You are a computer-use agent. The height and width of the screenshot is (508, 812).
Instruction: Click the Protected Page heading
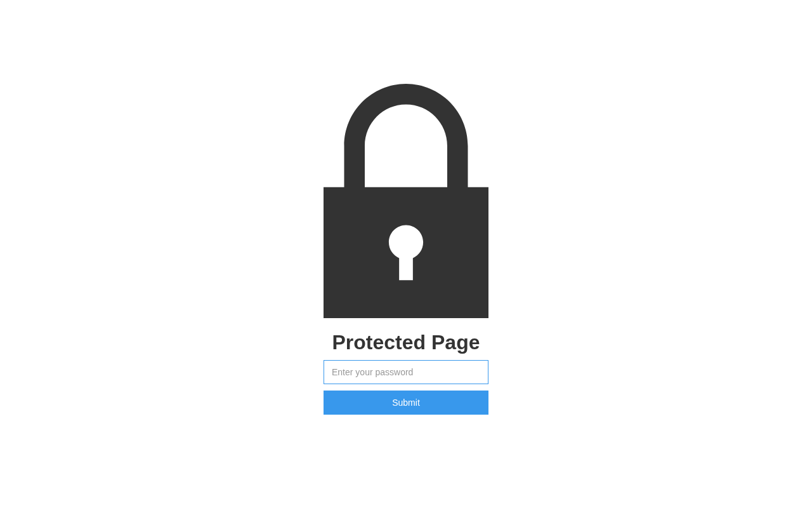tap(406, 342)
